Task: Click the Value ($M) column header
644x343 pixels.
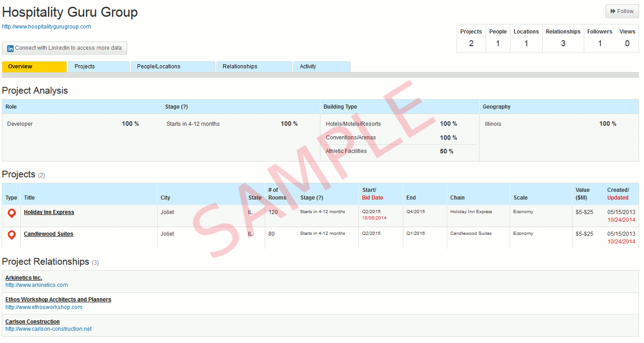Action: (x=582, y=194)
